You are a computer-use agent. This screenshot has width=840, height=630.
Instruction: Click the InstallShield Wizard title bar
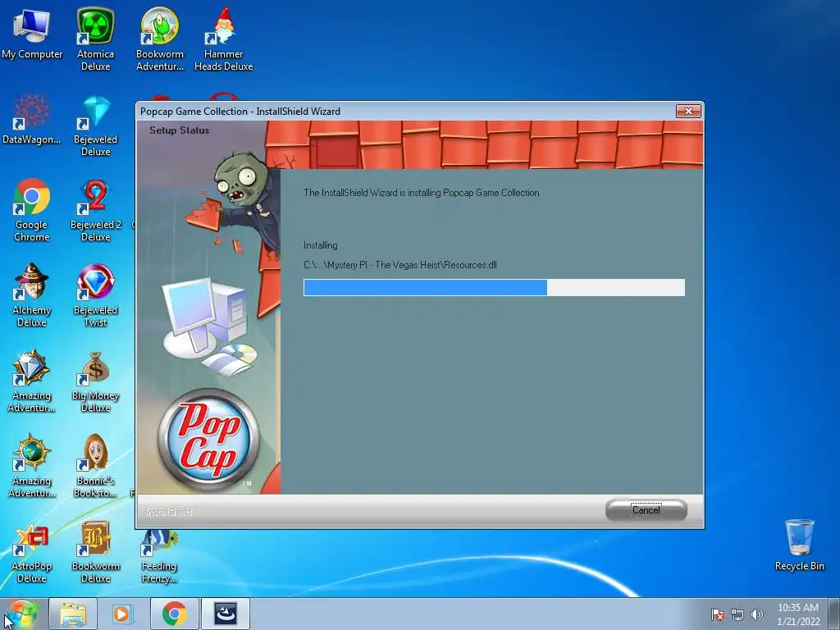click(x=404, y=111)
